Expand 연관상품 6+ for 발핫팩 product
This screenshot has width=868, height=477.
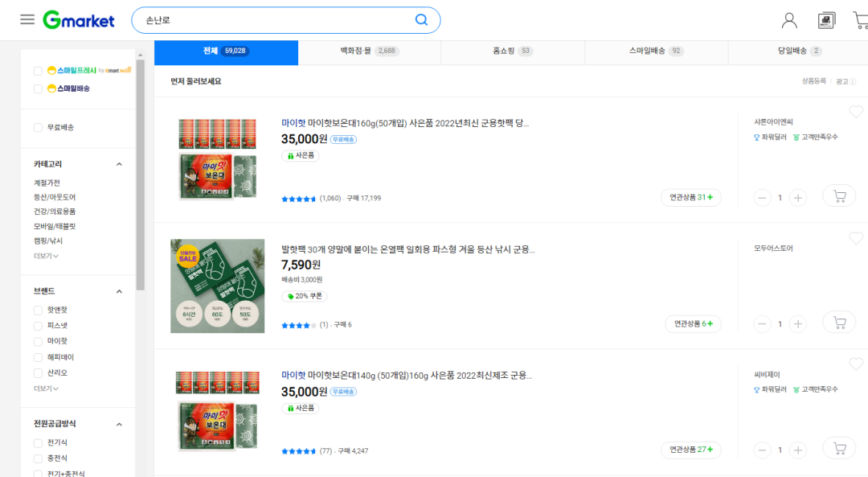[693, 323]
